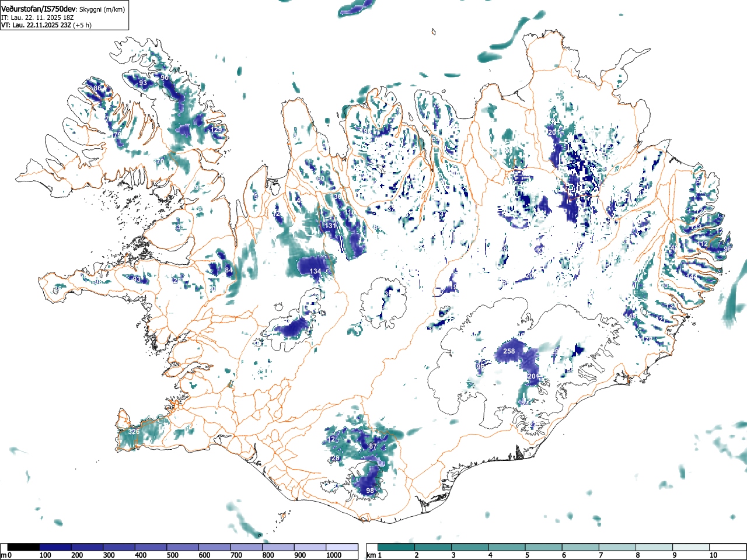
Task: Click the black 0–100 m legend swatch
Action: [24, 547]
